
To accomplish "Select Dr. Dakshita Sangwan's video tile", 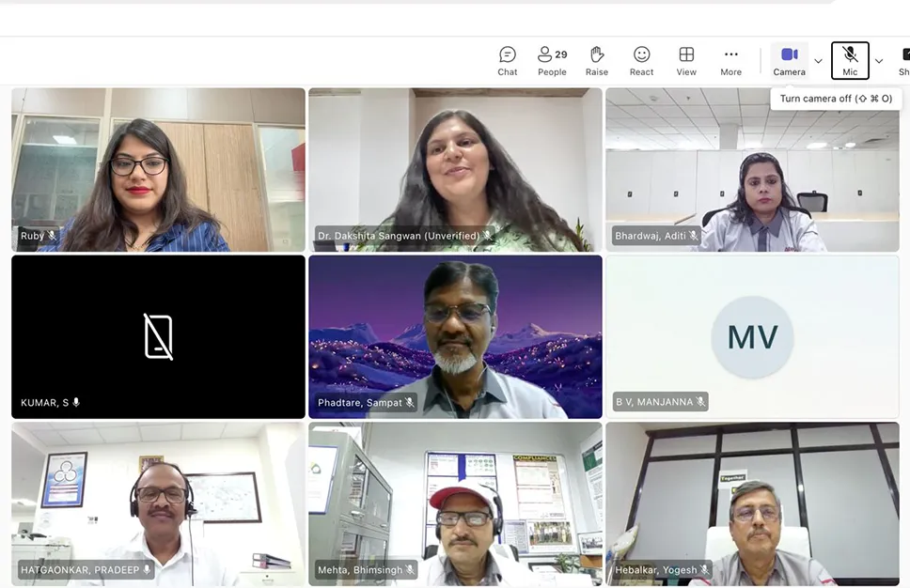I will pos(455,169).
